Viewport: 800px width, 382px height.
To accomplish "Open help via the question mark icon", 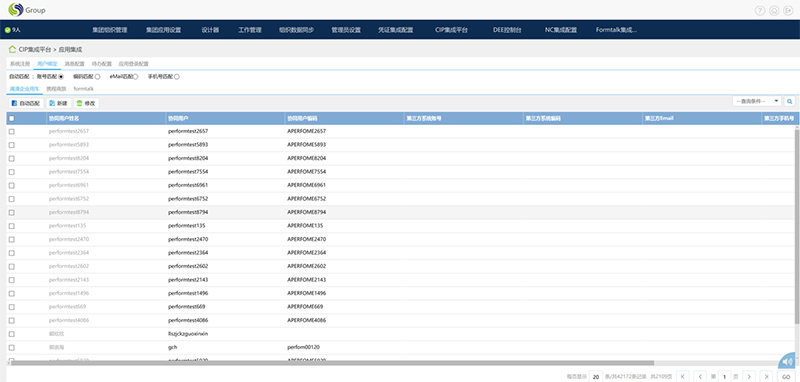I will pyautogui.click(x=760, y=10).
